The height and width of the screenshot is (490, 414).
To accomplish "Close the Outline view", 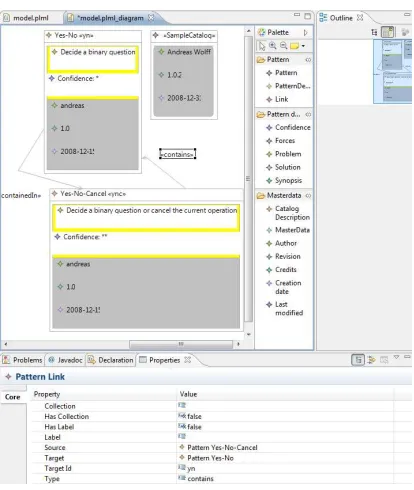I will (360, 17).
